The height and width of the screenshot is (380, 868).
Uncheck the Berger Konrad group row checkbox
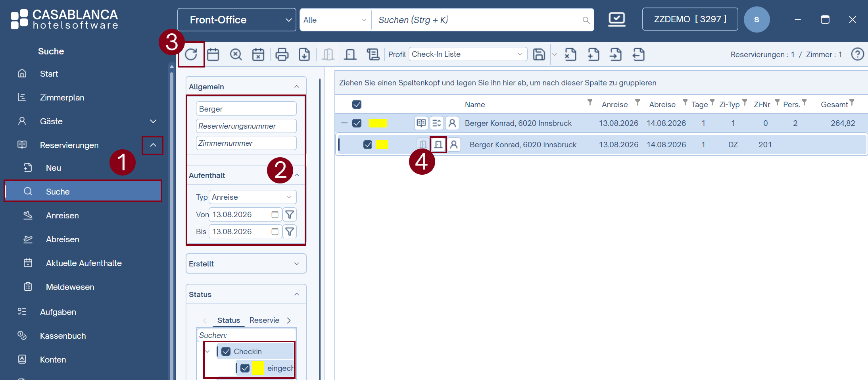pos(357,123)
